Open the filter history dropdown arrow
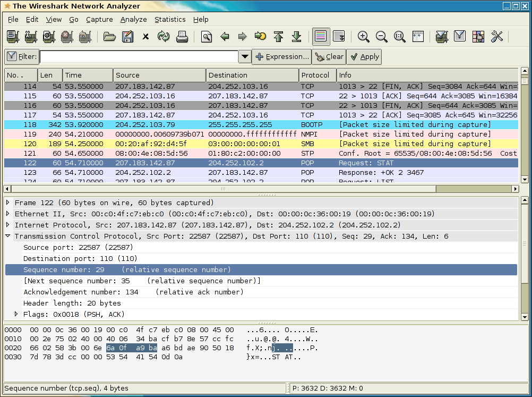The image size is (532, 397). 244,56
